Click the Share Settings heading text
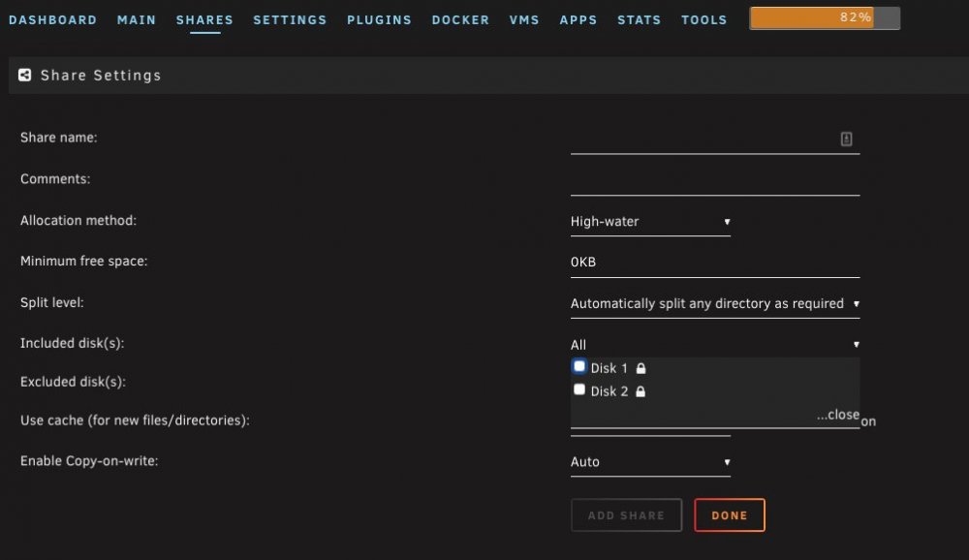969x560 pixels. click(x=101, y=76)
